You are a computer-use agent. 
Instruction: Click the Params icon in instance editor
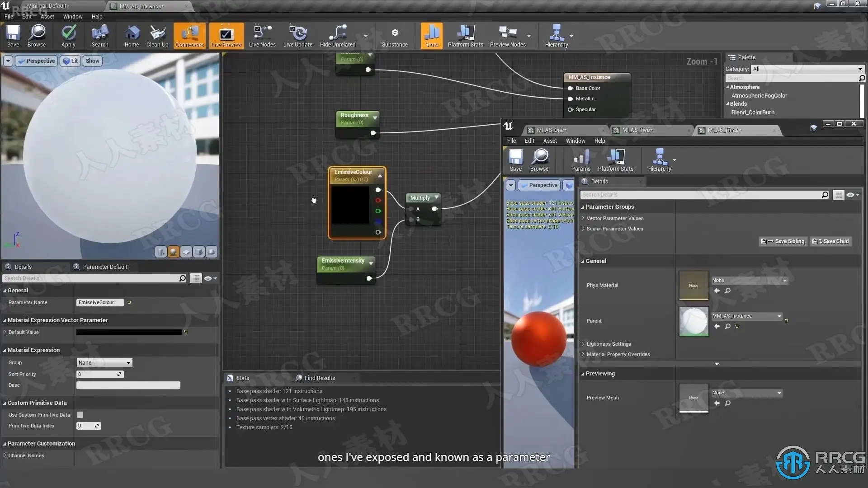coord(580,160)
